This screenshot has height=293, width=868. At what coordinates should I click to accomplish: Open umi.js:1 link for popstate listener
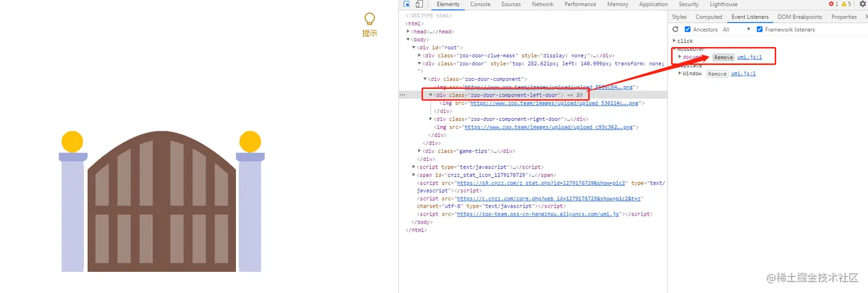point(743,73)
